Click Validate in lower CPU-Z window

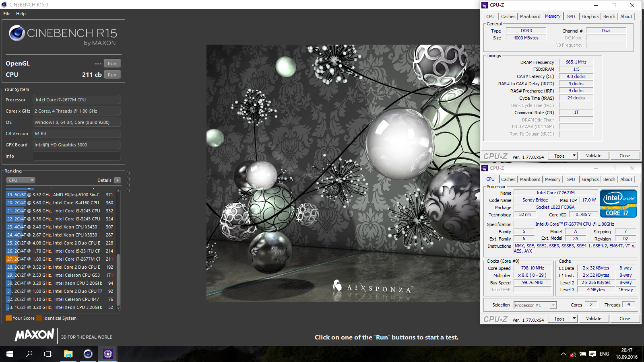click(594, 319)
